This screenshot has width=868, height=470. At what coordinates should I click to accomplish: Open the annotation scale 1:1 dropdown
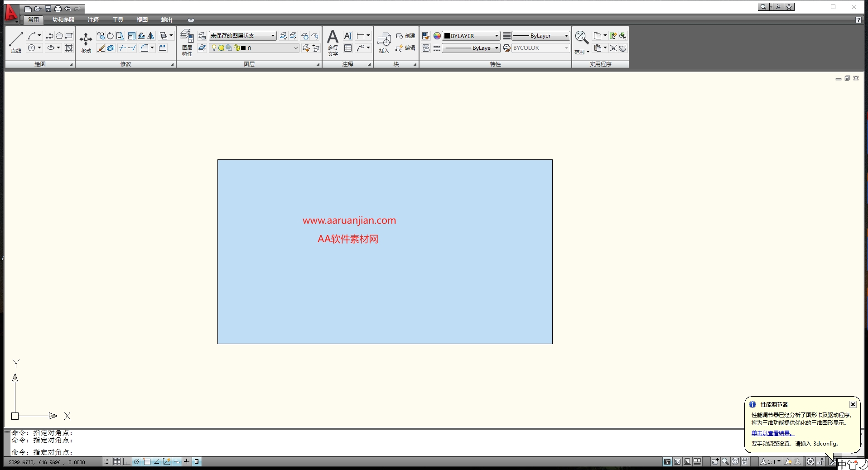pyautogui.click(x=779, y=461)
